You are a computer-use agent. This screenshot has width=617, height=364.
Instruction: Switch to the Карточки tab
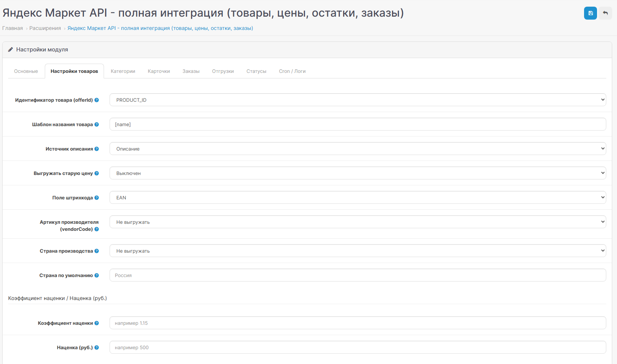pyautogui.click(x=159, y=71)
